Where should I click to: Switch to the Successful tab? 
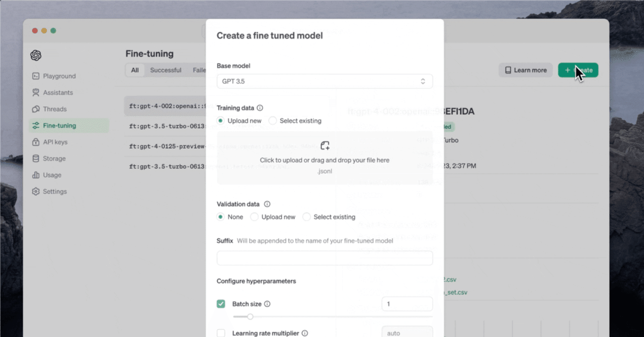[x=166, y=70]
